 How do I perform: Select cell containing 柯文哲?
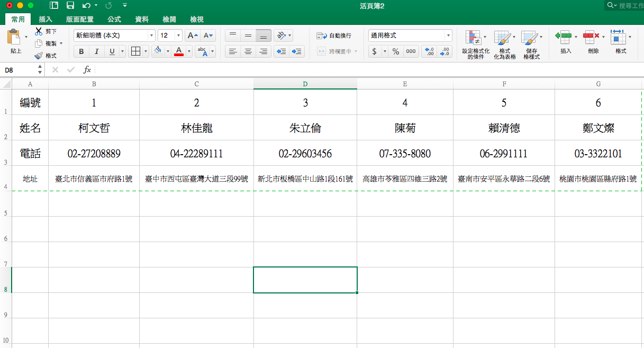tap(94, 128)
